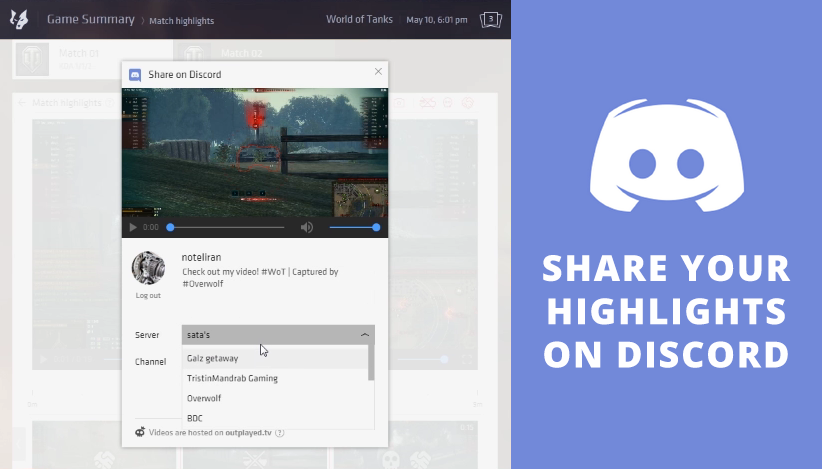Open the help icon beside outplayed.tv
The height and width of the screenshot is (469, 822).
coord(280,433)
